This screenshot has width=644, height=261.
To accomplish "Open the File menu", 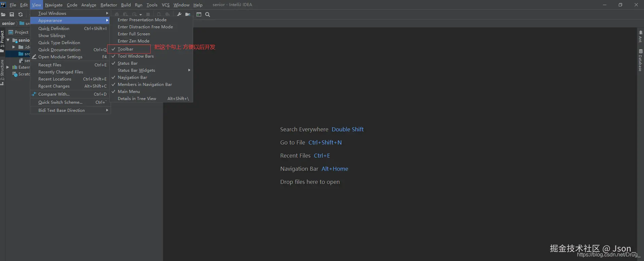I will tap(13, 5).
